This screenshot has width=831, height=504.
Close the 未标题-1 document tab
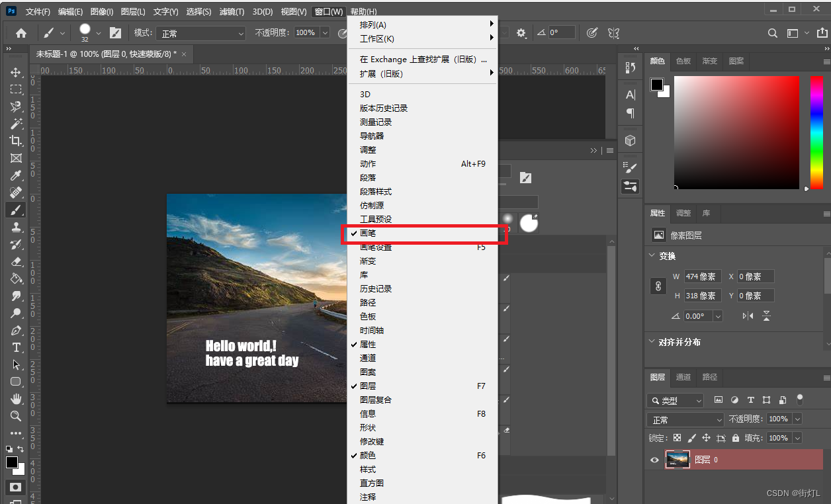(184, 54)
